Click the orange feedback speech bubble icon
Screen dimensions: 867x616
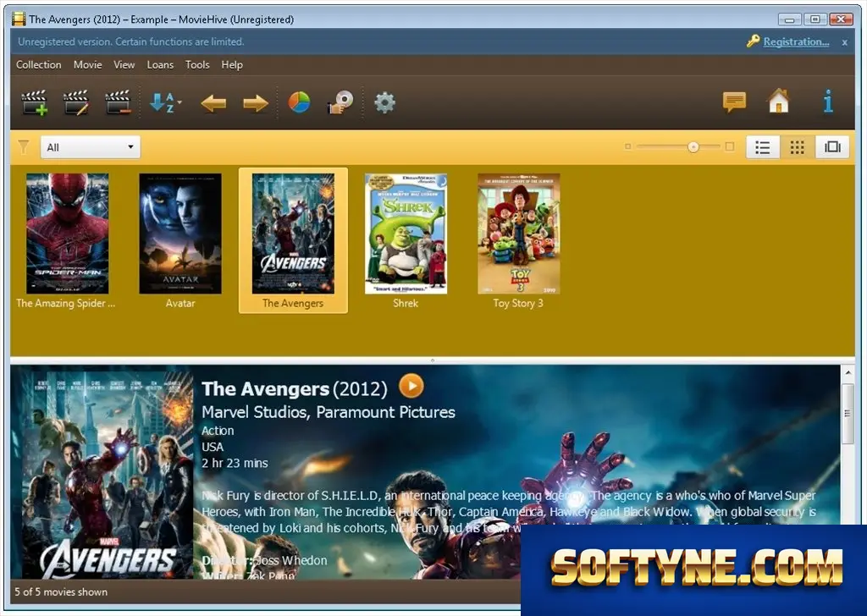point(734,102)
